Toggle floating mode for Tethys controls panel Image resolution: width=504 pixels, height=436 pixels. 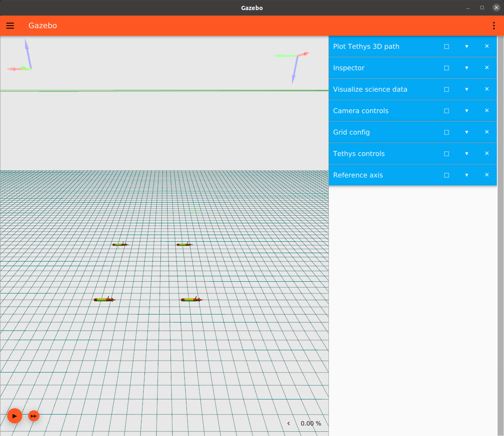(446, 153)
